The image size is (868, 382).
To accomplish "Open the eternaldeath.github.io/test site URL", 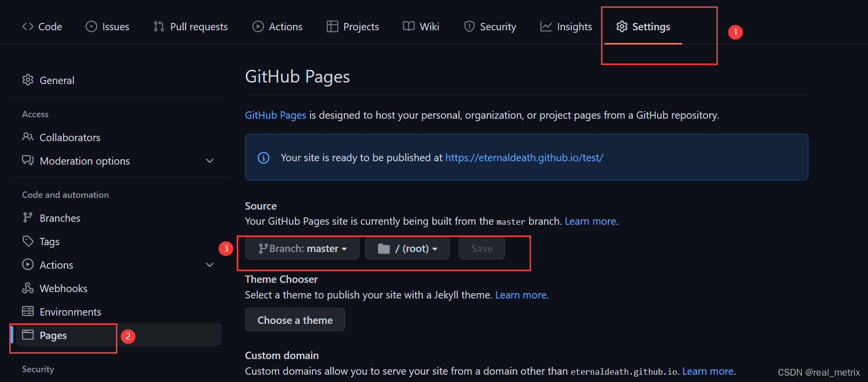I will pyautogui.click(x=524, y=157).
